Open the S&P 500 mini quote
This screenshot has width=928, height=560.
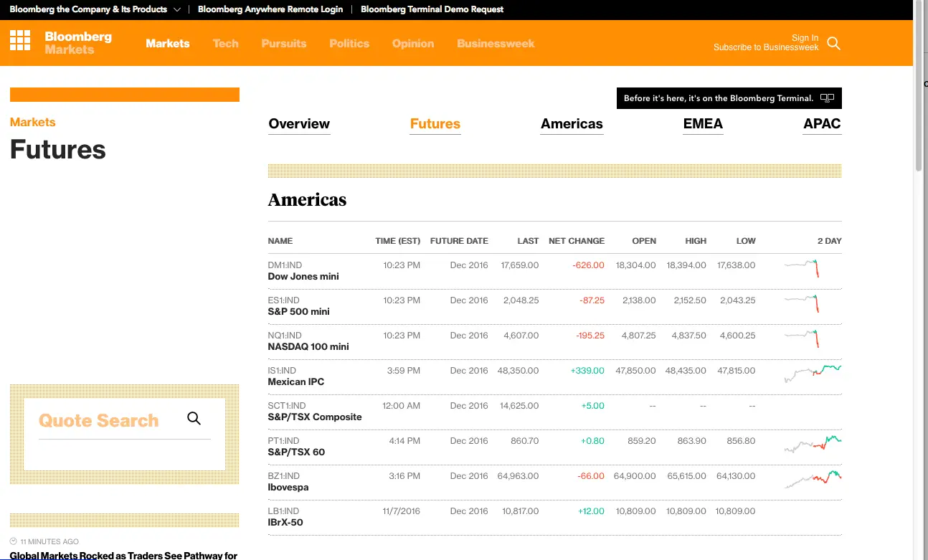click(298, 312)
